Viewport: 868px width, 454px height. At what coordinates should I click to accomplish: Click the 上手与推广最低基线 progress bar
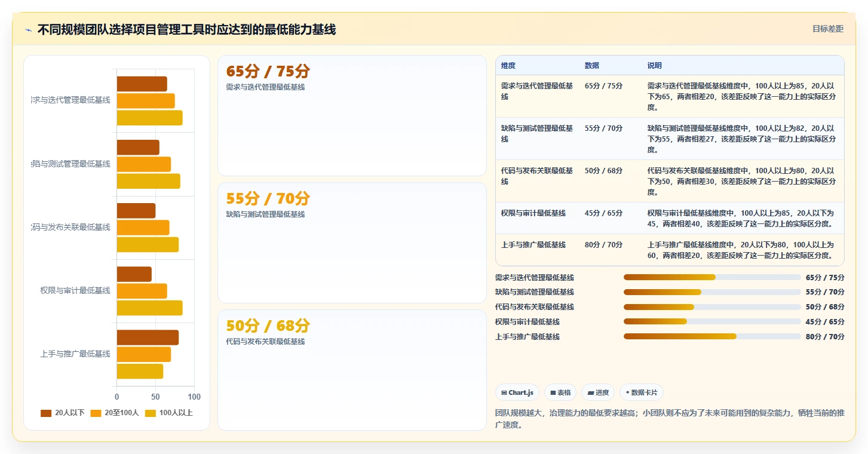click(x=712, y=336)
